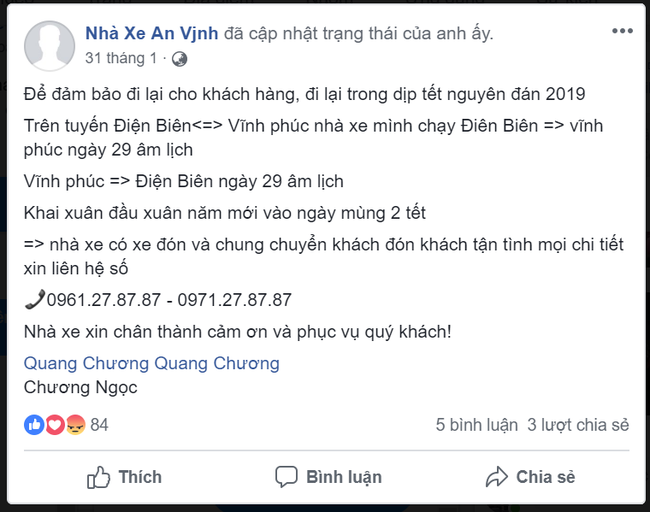View the 3 lượt chia sẻ shares

tap(578, 425)
